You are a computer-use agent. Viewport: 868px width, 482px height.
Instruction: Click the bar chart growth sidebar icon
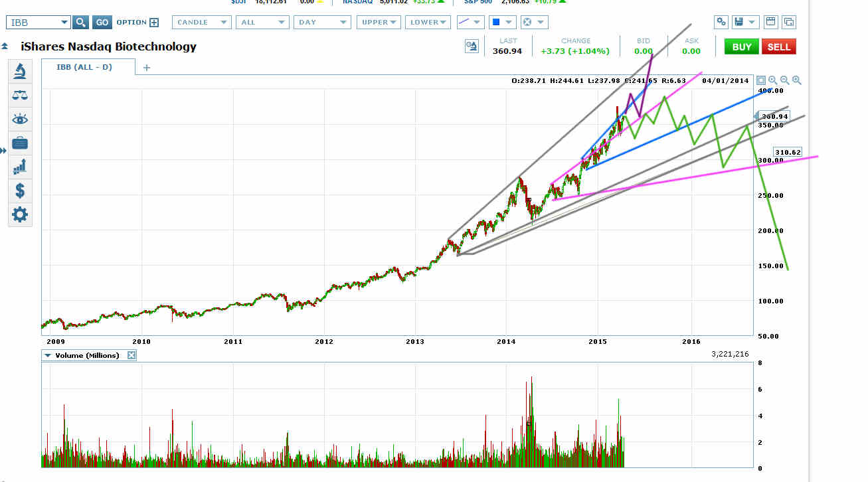click(x=20, y=167)
